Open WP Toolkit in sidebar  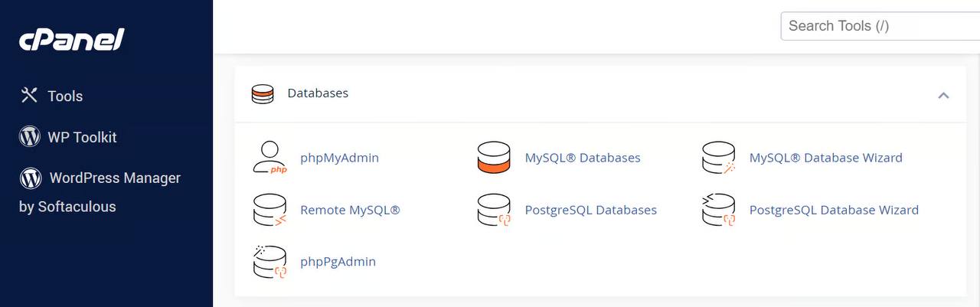(82, 138)
